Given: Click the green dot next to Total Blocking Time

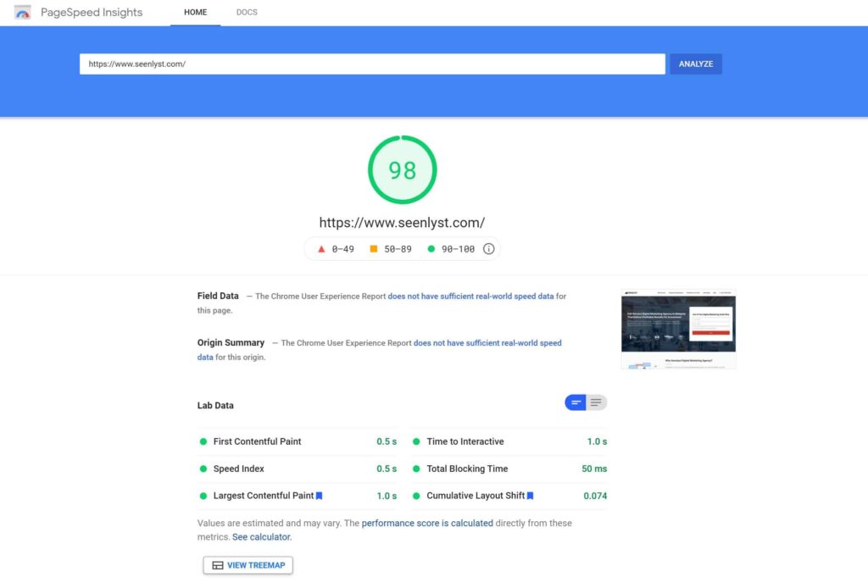Looking at the screenshot, I should tap(416, 469).
